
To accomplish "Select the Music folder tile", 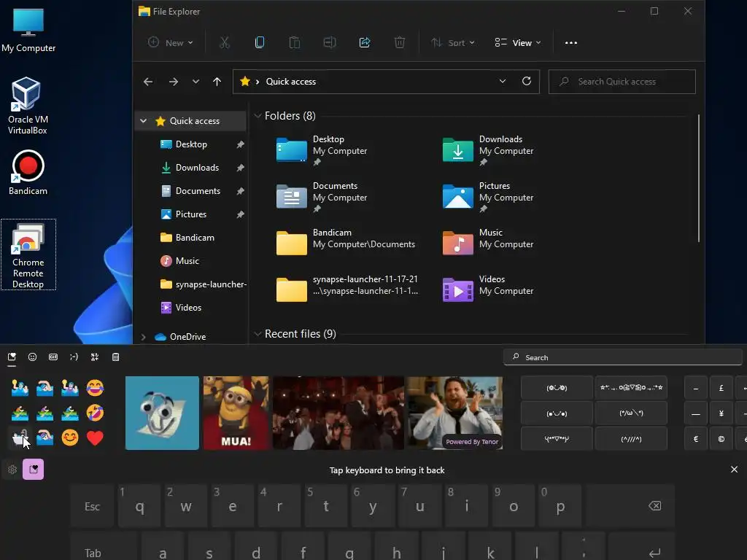I will [488, 242].
